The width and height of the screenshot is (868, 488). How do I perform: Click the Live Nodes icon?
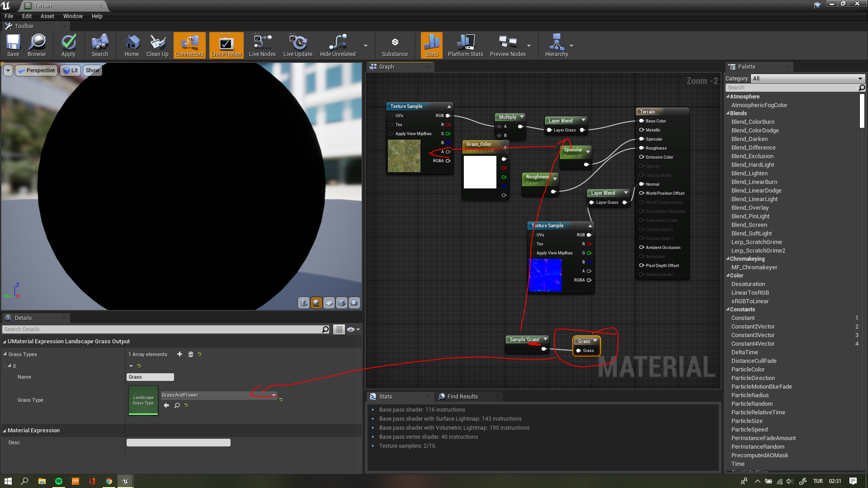tap(262, 45)
